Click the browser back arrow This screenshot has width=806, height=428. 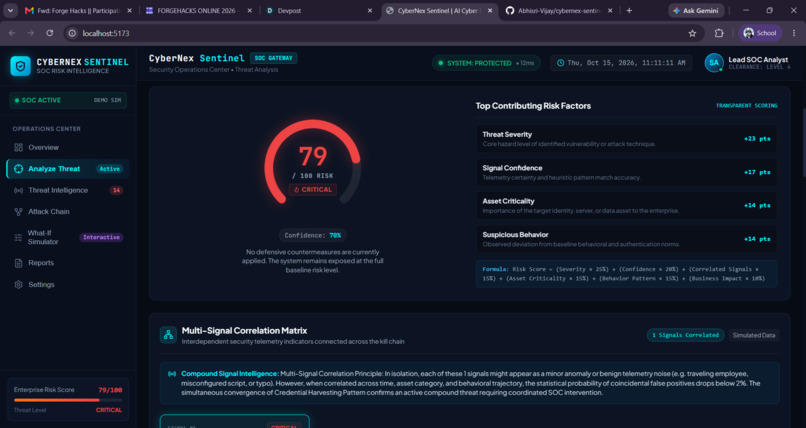12,33
